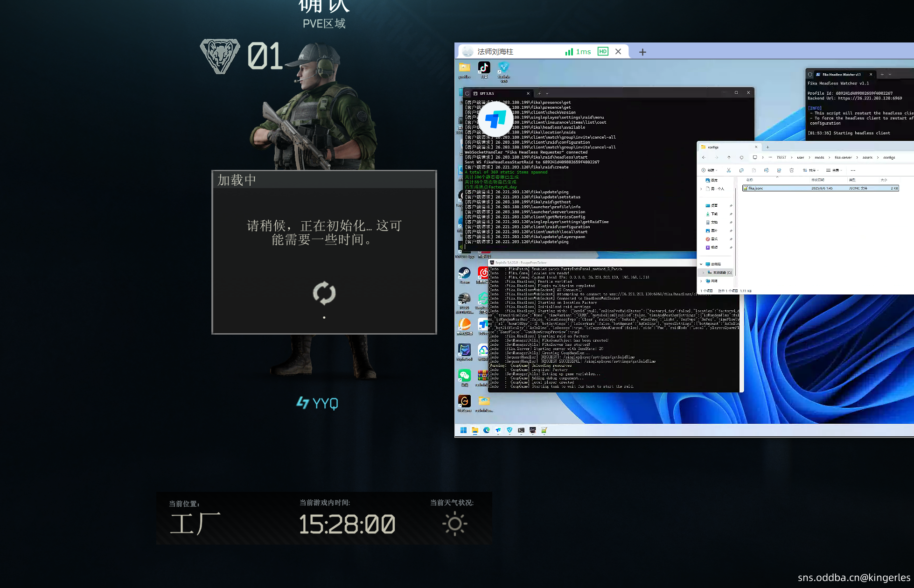Go back in the configs Explorer window

[x=704, y=157]
